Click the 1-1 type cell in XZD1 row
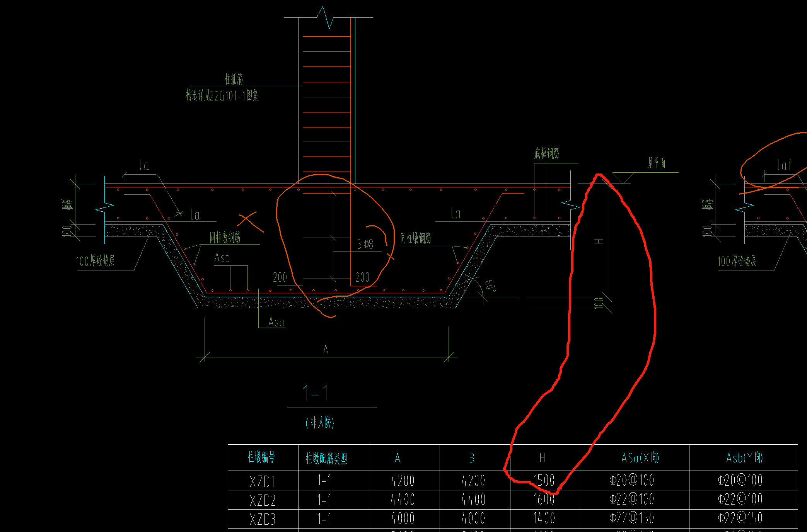The image size is (807, 532). point(324,481)
